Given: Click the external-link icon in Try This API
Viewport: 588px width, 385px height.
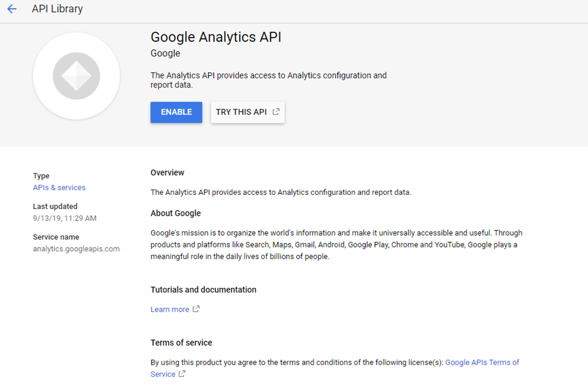Looking at the screenshot, I should pos(276,112).
